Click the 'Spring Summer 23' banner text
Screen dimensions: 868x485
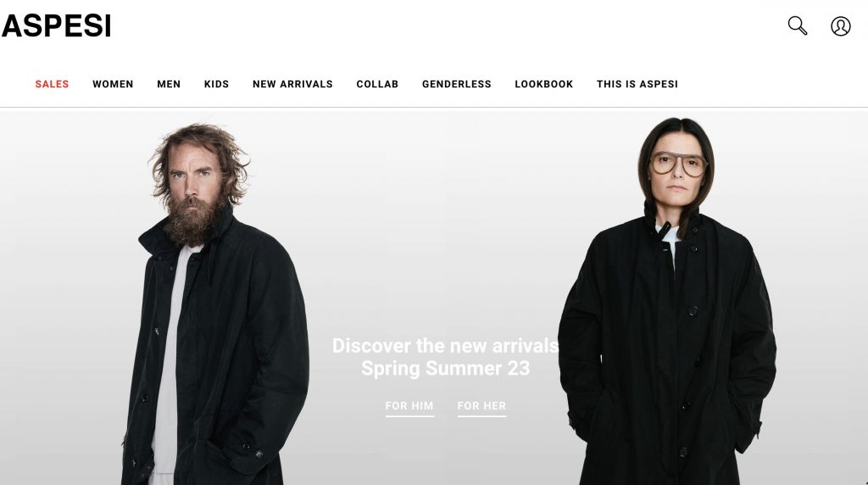446,369
